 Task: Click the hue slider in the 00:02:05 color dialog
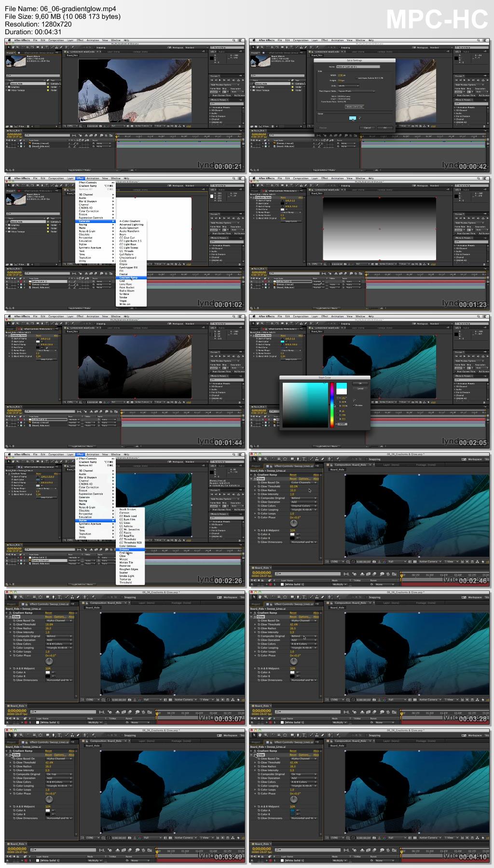332,405
